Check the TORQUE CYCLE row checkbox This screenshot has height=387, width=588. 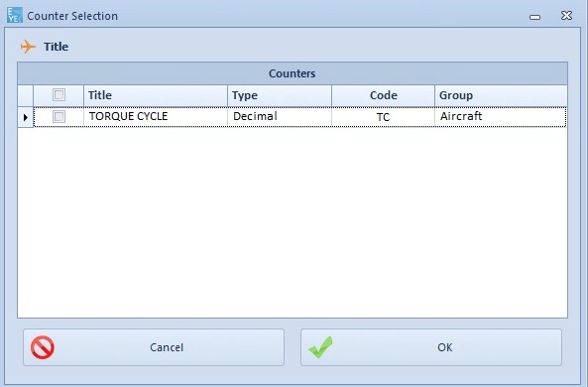point(59,116)
